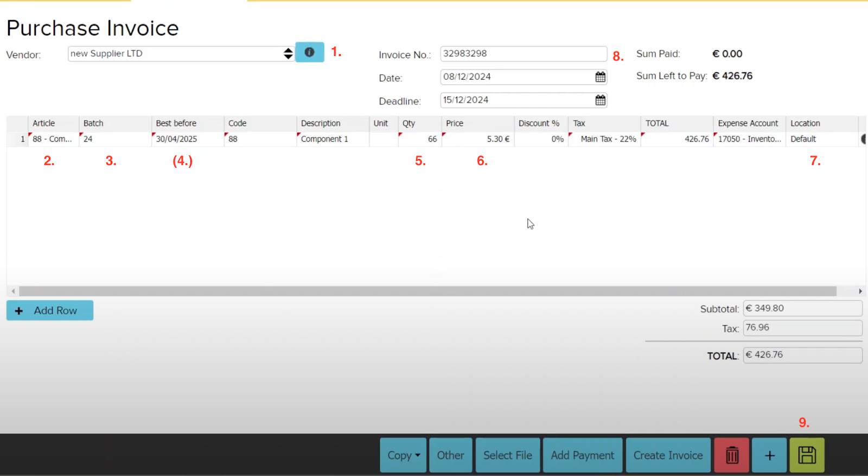Click the Add Row button
The image size is (868, 476).
click(50, 310)
